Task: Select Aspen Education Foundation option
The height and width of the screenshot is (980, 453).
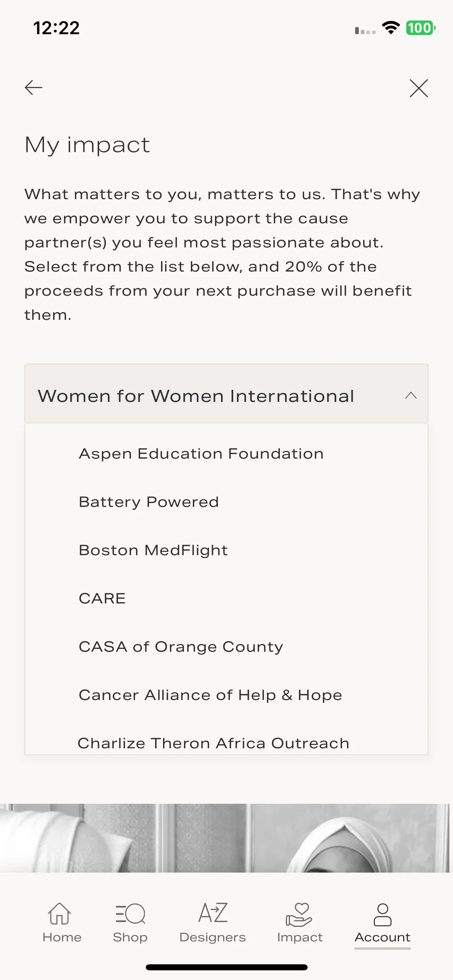Action: coord(201,454)
